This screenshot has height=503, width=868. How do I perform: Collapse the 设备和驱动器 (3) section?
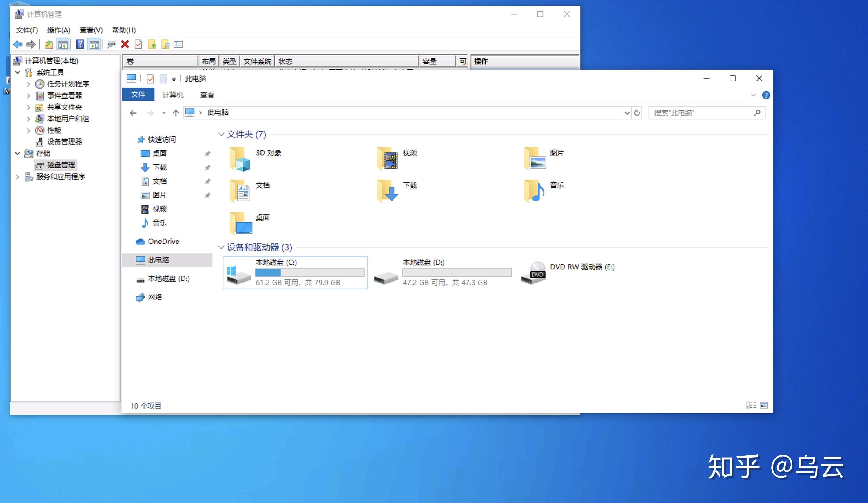[x=221, y=247]
